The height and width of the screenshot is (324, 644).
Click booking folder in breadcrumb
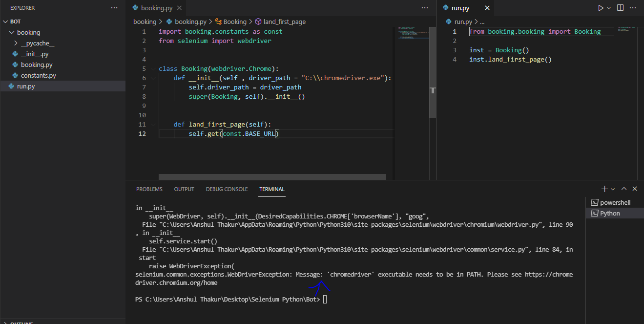click(x=145, y=22)
